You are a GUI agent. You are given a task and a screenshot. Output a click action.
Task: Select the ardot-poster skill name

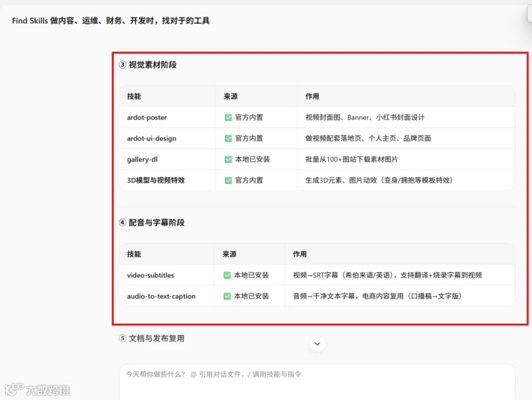(147, 118)
